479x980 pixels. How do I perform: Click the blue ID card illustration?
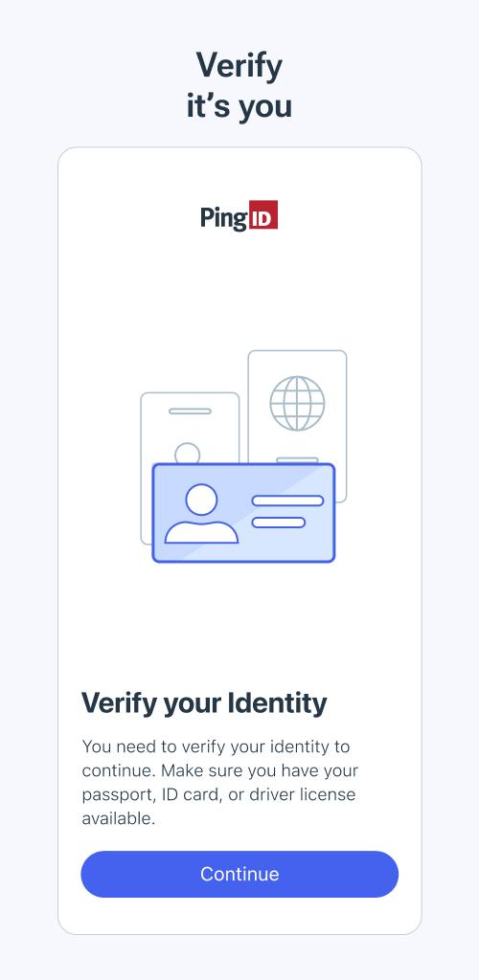click(x=244, y=513)
